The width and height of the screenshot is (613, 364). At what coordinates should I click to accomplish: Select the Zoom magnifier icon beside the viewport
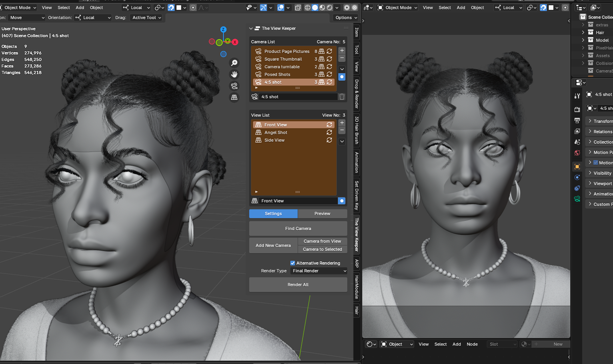pos(234,63)
